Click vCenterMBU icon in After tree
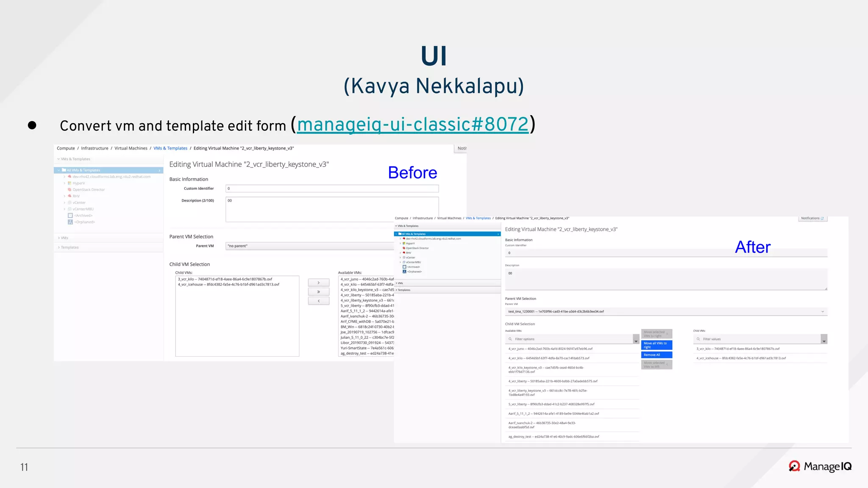The height and width of the screenshot is (488, 868). (404, 262)
